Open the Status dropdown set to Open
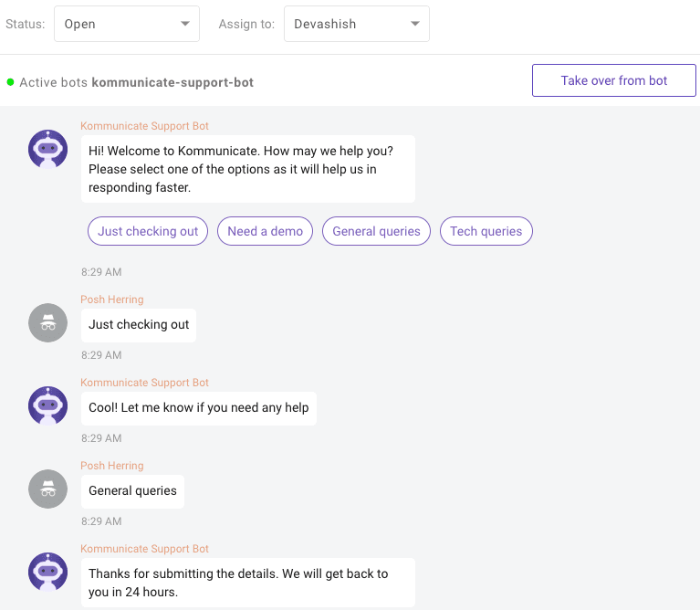This screenshot has height=610, width=700. point(127,24)
